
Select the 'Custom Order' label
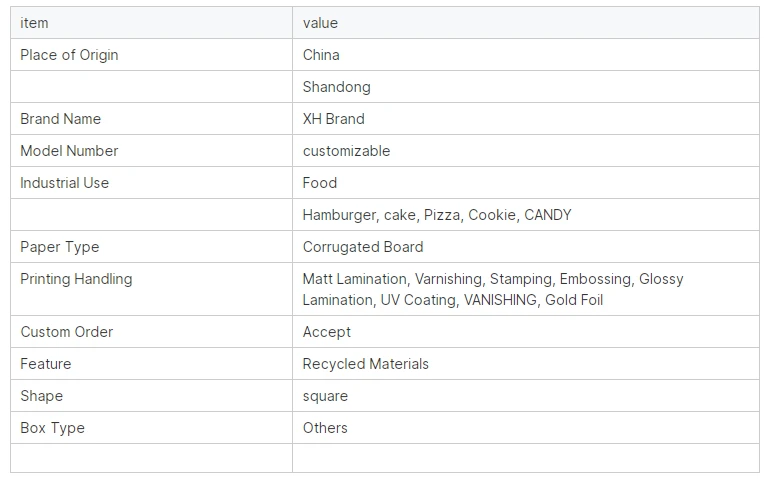[x=67, y=332]
